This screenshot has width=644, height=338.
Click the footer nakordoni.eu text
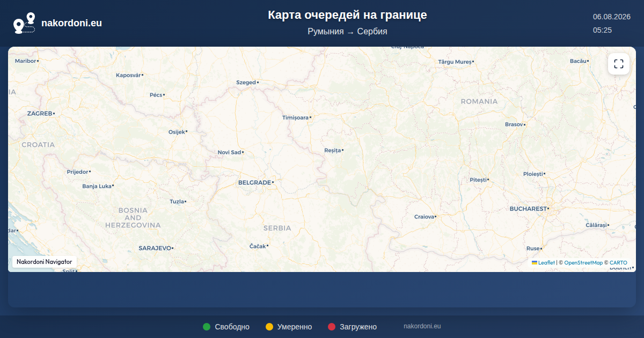click(x=422, y=326)
